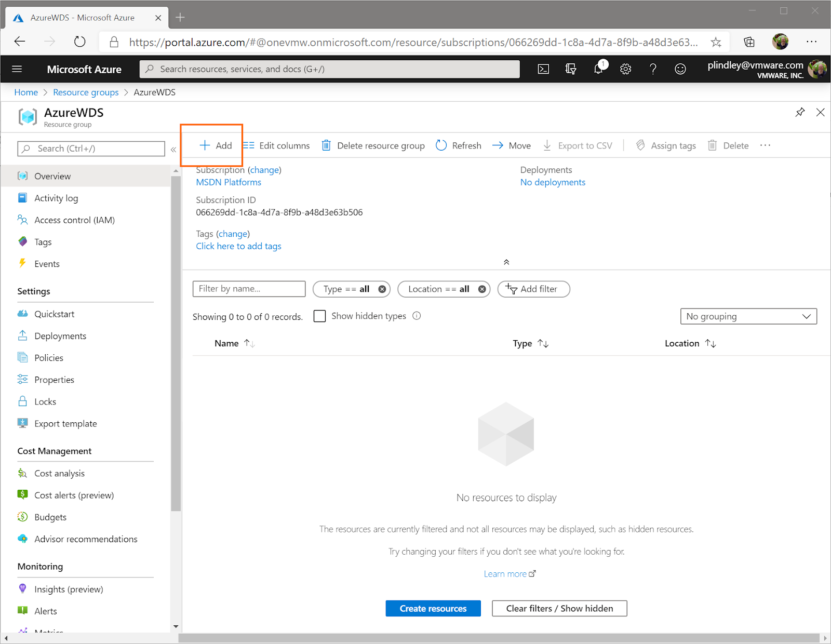
Task: Click Clear filters / Show hidden
Action: click(559, 608)
